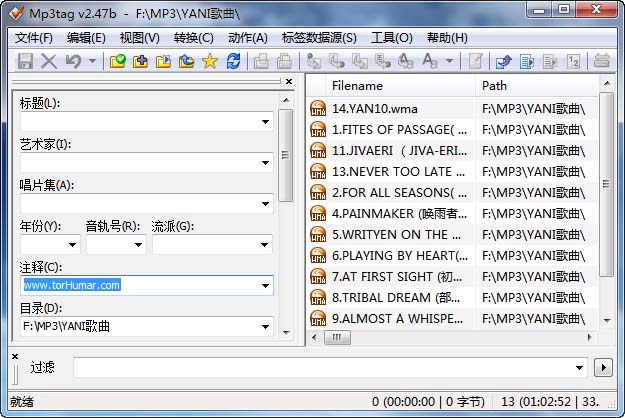Open the Actions quick dropdown arrow
The image size is (625, 418).
coord(450,61)
